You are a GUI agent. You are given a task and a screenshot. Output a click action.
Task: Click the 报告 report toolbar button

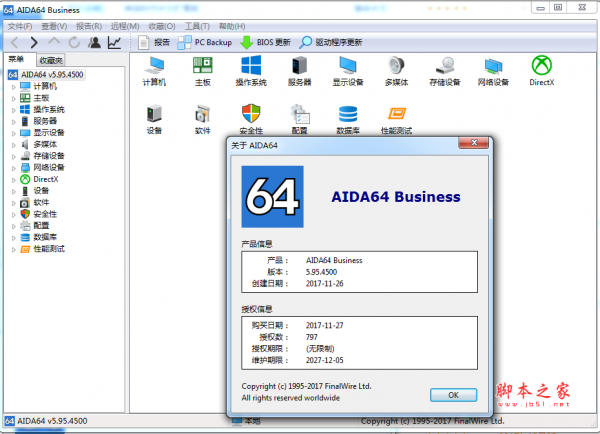point(154,42)
